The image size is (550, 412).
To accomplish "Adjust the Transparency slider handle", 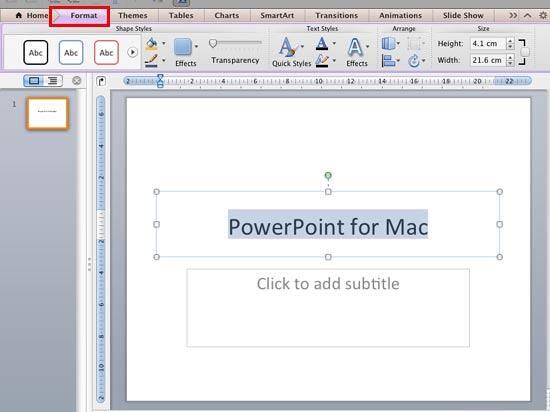I will [x=213, y=43].
